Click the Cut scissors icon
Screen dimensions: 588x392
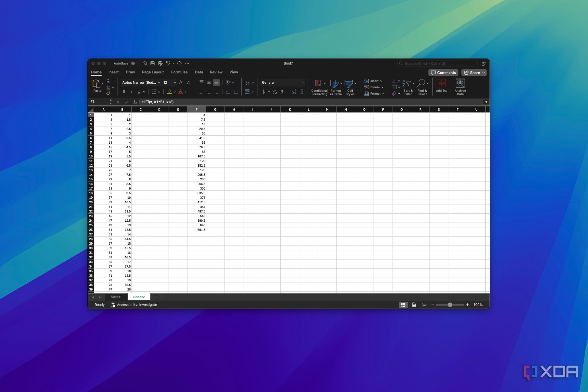(x=108, y=81)
